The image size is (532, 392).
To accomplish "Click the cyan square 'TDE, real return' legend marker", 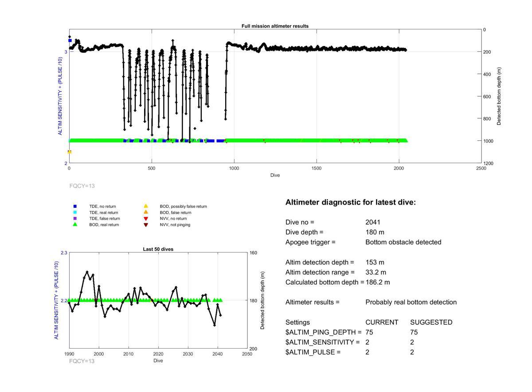I will coord(75,213).
